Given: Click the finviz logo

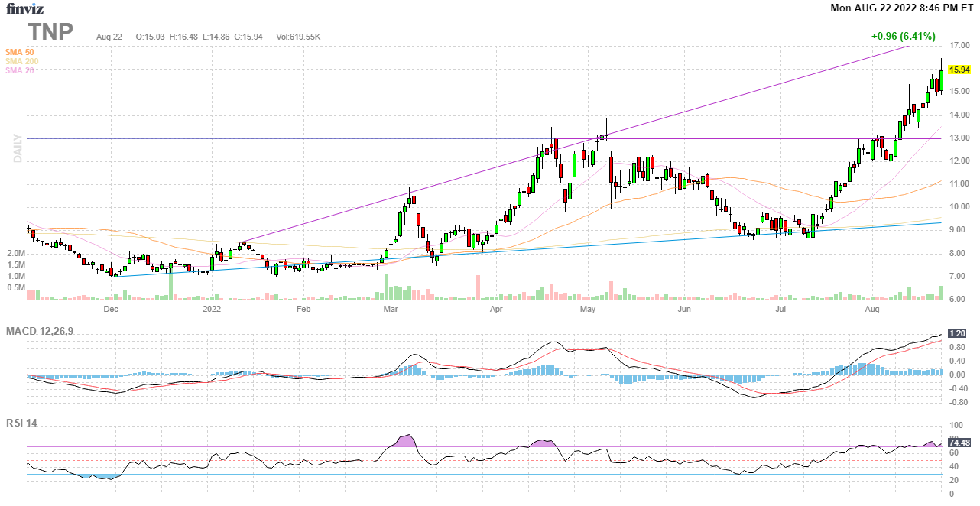Looking at the screenshot, I should pyautogui.click(x=25, y=9).
